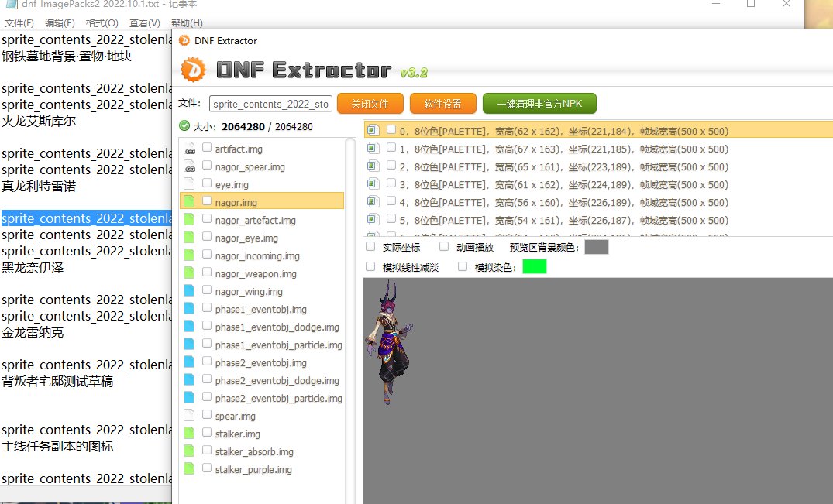The image size is (833, 504).
Task: Click the 软件设置 button
Action: tap(443, 104)
